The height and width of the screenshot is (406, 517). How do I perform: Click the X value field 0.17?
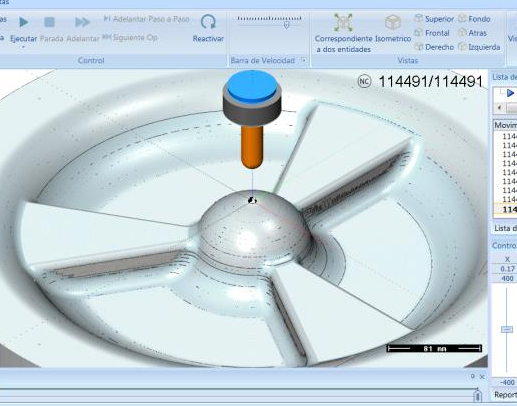tap(507, 269)
